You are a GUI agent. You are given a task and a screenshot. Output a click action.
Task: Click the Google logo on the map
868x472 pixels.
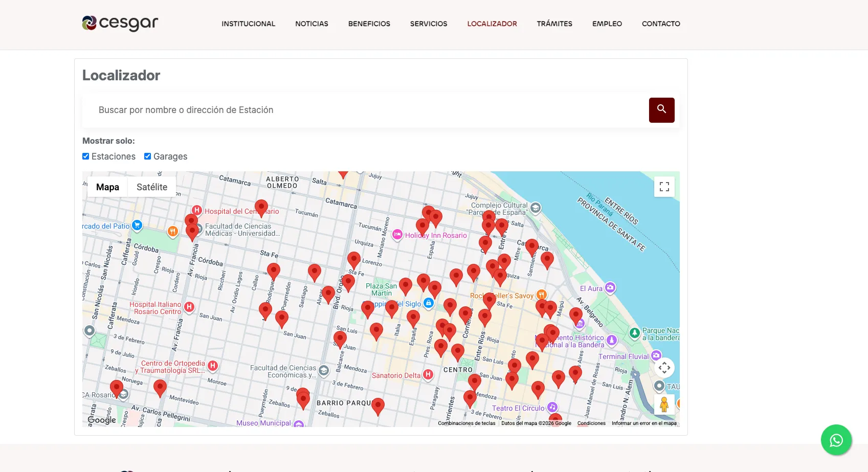coord(102,420)
